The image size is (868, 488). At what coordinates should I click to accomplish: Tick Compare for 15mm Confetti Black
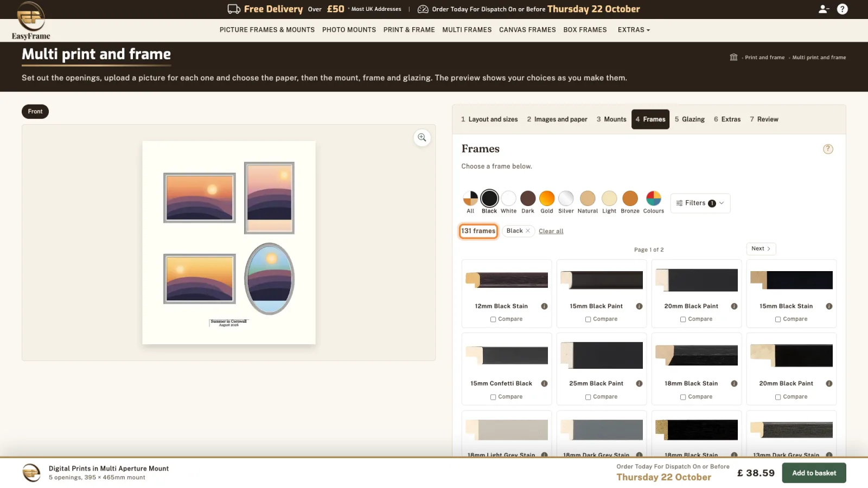[493, 397]
